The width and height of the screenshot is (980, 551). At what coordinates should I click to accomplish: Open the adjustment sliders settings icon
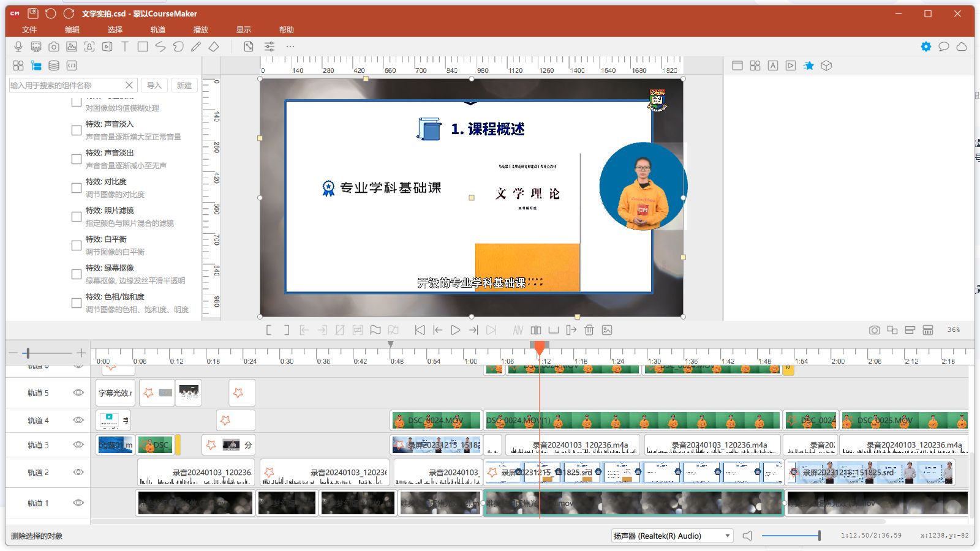pyautogui.click(x=269, y=47)
